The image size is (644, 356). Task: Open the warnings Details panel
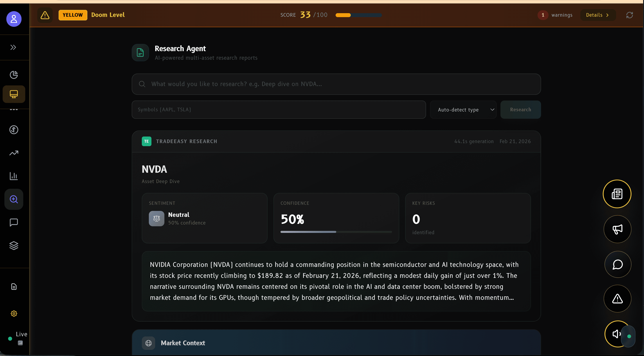(x=597, y=15)
